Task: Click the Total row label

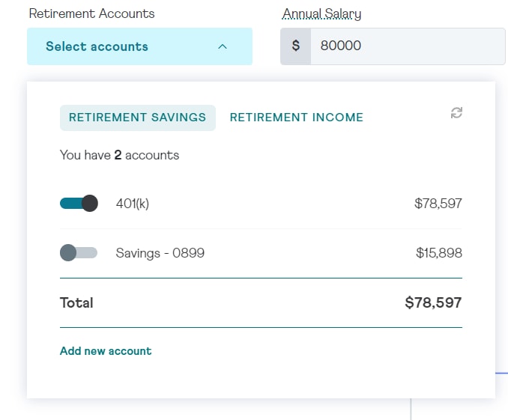Action: click(76, 302)
